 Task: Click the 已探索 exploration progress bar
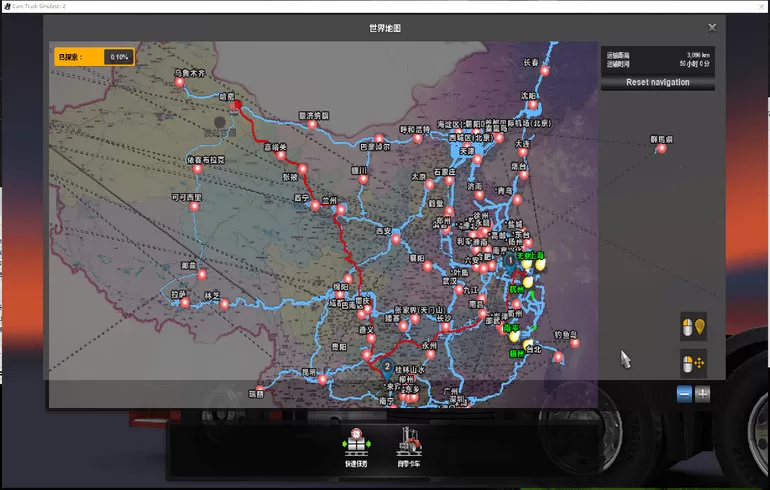[x=94, y=57]
